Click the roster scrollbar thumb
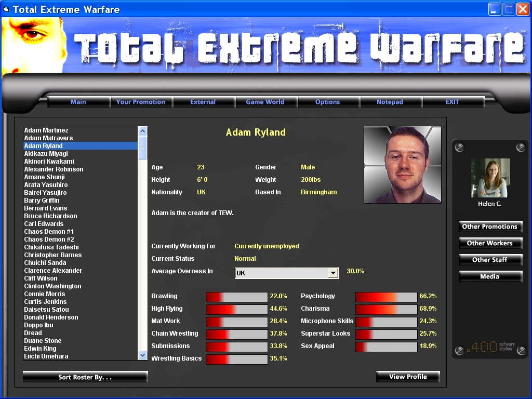The height and width of the screenshot is (399, 532). (x=142, y=148)
